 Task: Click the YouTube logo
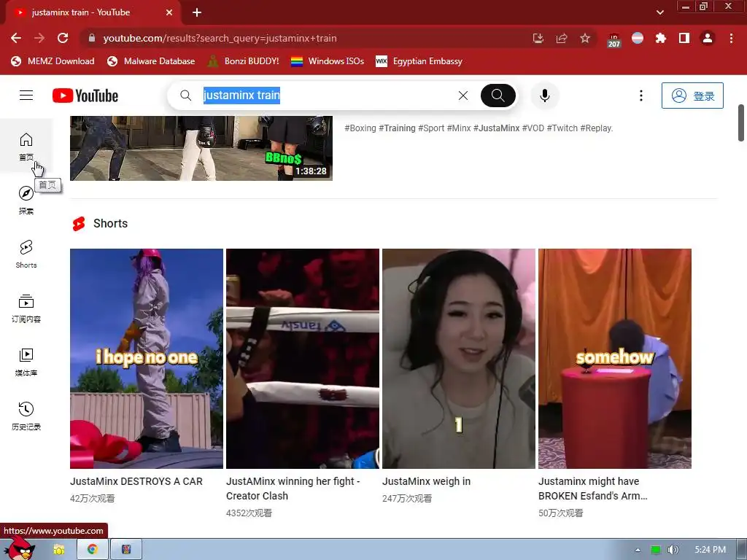(x=85, y=96)
